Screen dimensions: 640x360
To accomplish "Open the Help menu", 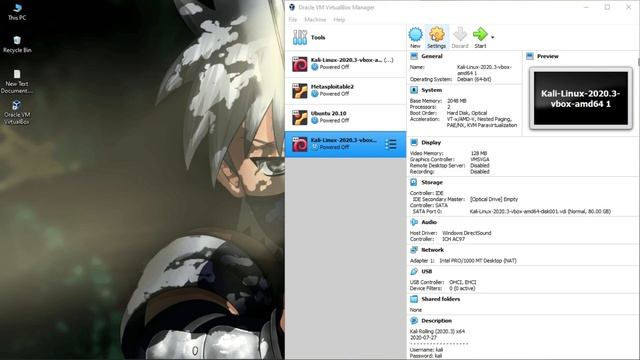I will 339,20.
